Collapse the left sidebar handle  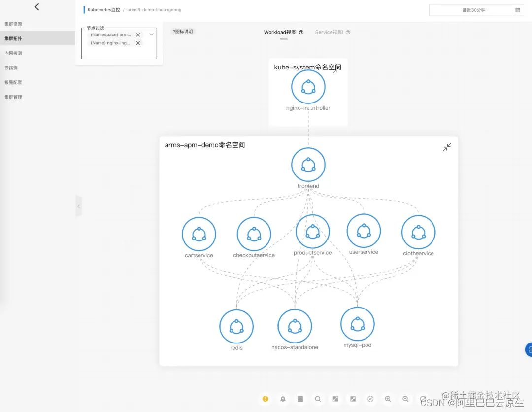tap(78, 206)
